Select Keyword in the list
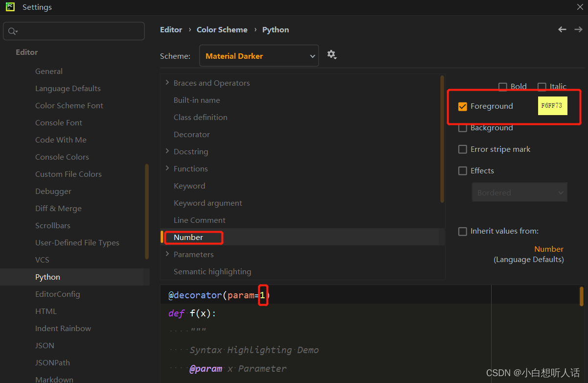The width and height of the screenshot is (588, 383). [x=189, y=186]
